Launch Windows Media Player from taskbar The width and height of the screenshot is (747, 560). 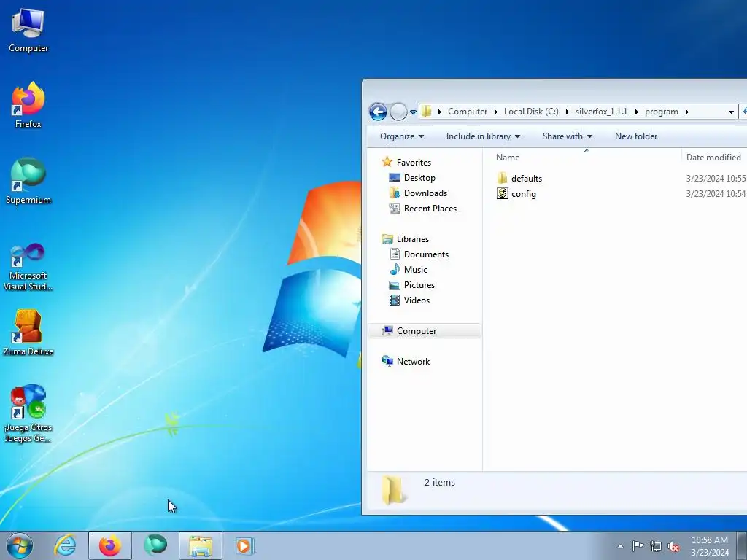[x=245, y=545]
